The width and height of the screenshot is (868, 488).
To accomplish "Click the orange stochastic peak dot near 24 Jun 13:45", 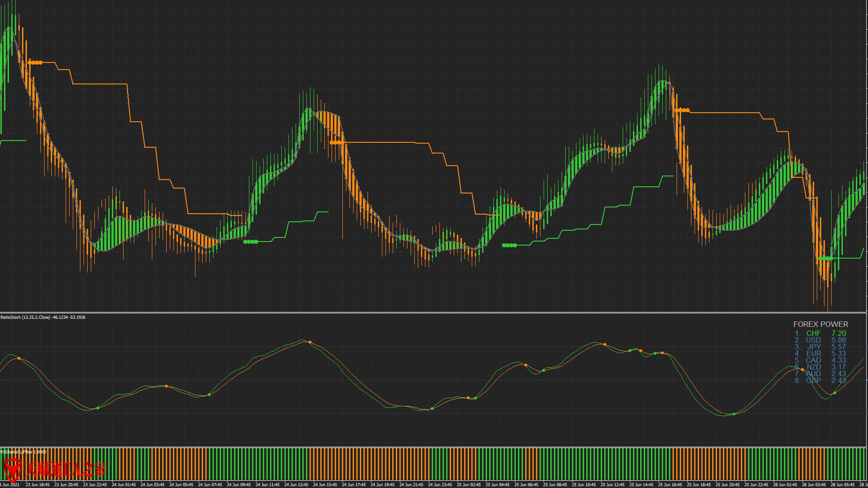I will click(310, 342).
